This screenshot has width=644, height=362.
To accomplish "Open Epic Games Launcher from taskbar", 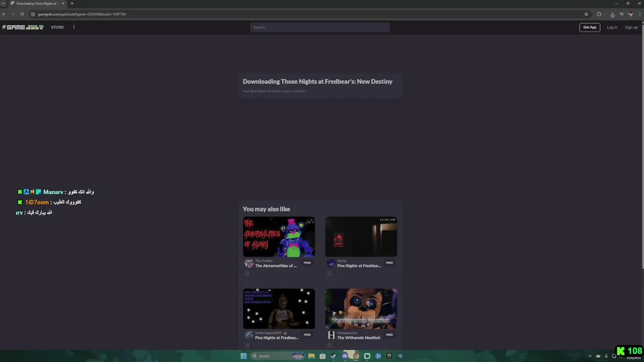I will (x=389, y=356).
